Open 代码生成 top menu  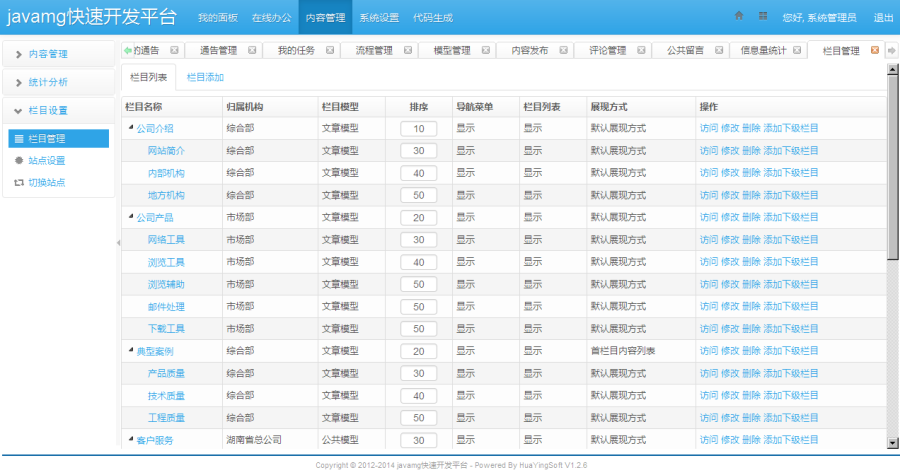433,18
